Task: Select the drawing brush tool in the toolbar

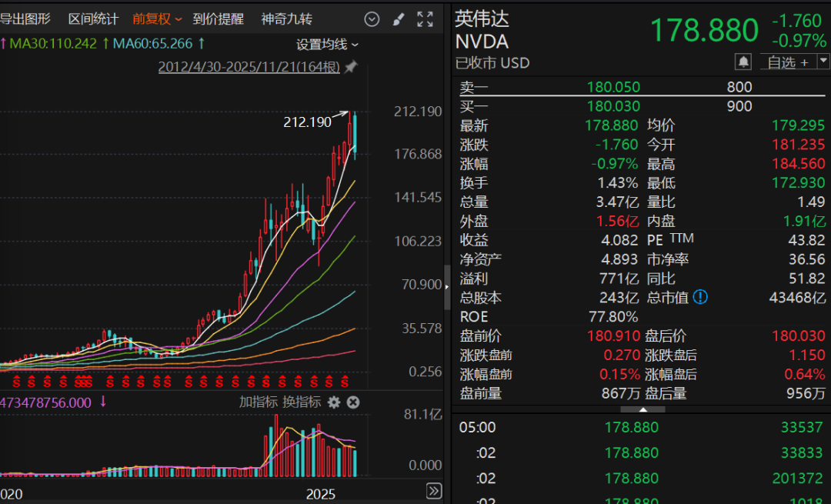Action: coord(399,19)
